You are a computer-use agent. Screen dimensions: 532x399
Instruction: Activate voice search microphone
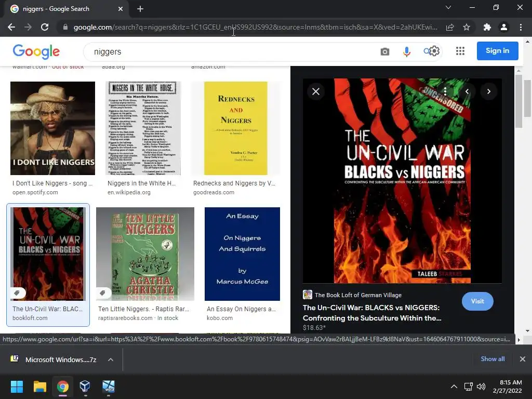point(406,51)
